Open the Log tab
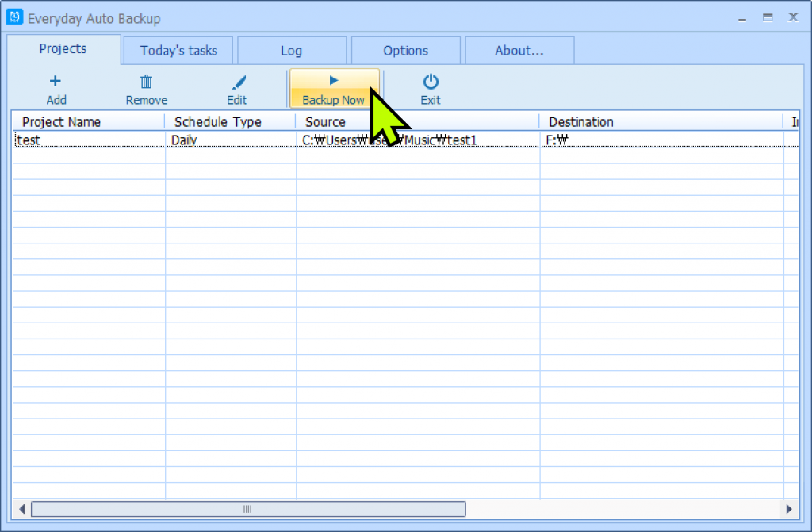 (x=291, y=49)
